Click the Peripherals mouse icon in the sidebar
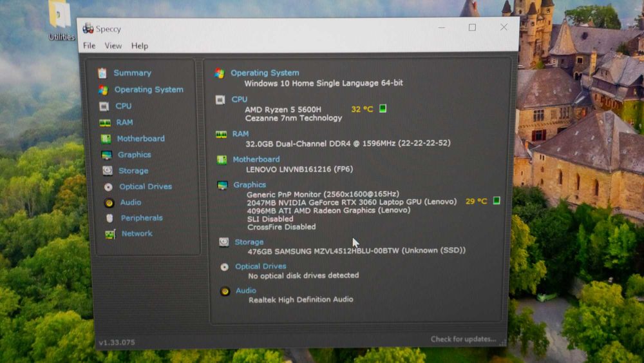The width and height of the screenshot is (644, 363). 109,219
